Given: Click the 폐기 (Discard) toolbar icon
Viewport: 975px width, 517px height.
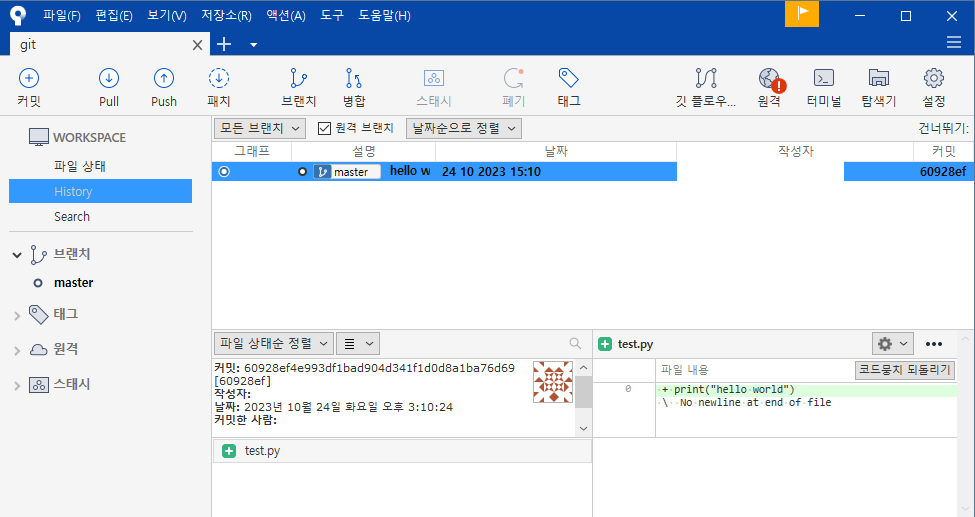Looking at the screenshot, I should 513,87.
